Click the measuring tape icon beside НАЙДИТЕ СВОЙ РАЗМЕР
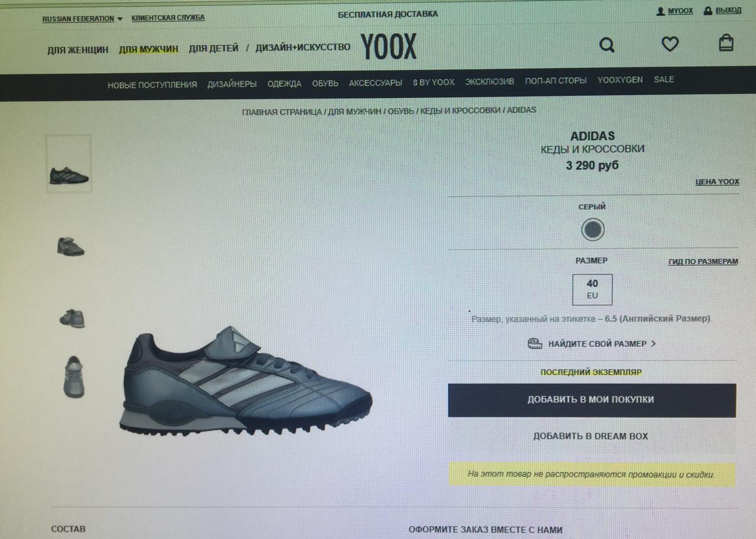The image size is (756, 539). (x=535, y=343)
